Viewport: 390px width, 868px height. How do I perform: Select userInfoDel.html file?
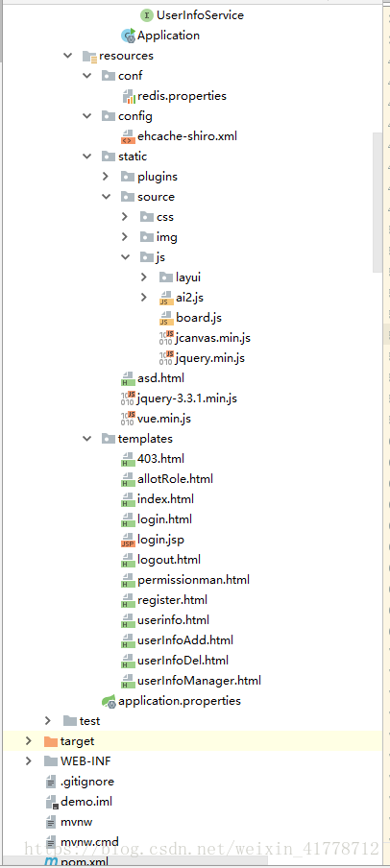pyautogui.click(x=183, y=661)
